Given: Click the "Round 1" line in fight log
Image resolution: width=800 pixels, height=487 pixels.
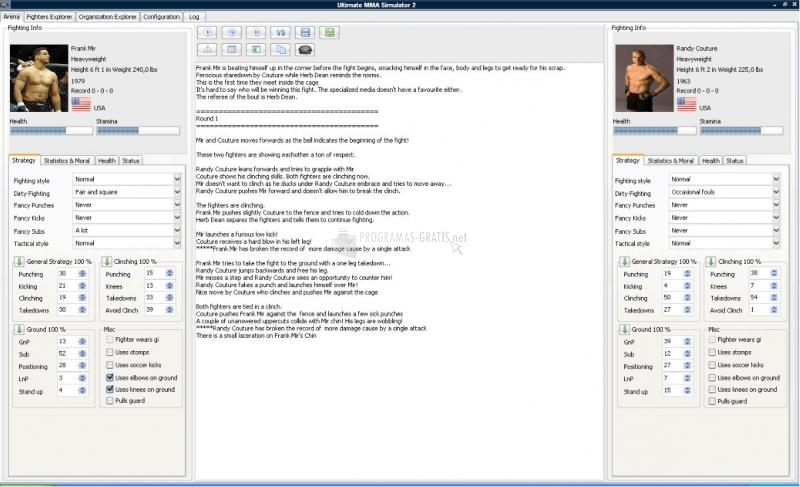Looking at the screenshot, I should pyautogui.click(x=207, y=118).
